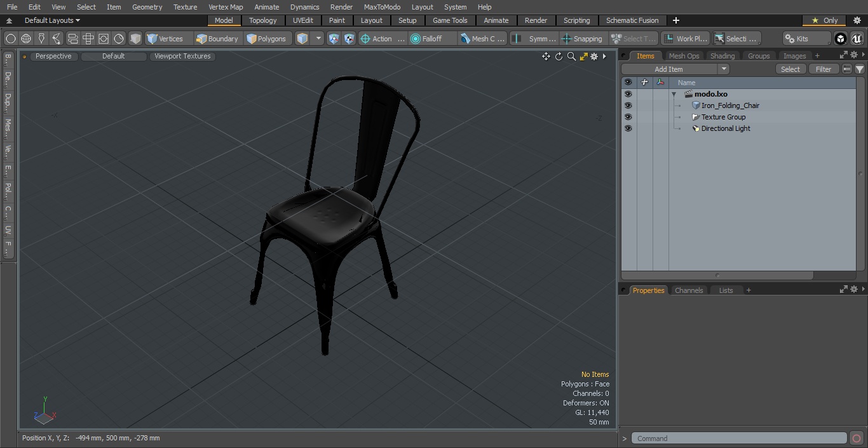Open the Default Layouts dropdown
This screenshot has height=448, width=868.
click(x=52, y=20)
